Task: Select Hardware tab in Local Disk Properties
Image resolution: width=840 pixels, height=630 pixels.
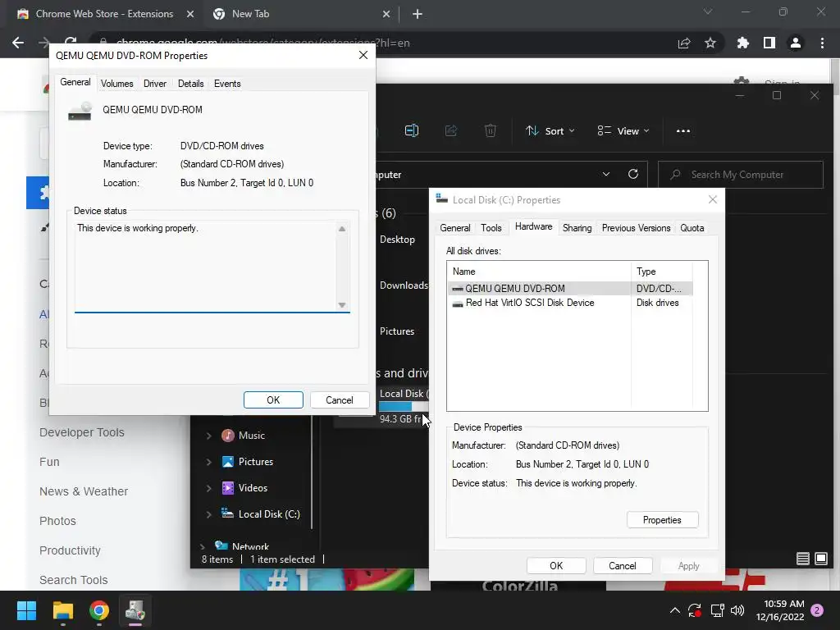Action: click(533, 226)
